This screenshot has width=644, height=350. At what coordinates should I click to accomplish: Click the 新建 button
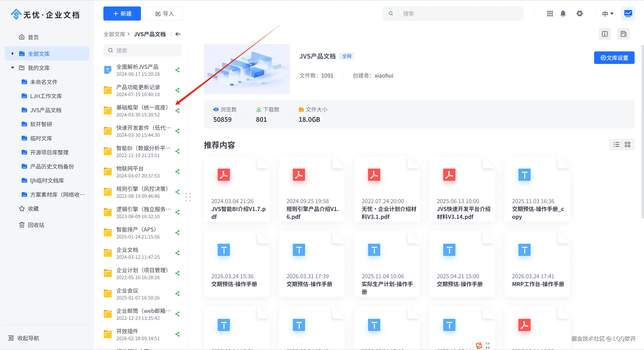tap(122, 13)
